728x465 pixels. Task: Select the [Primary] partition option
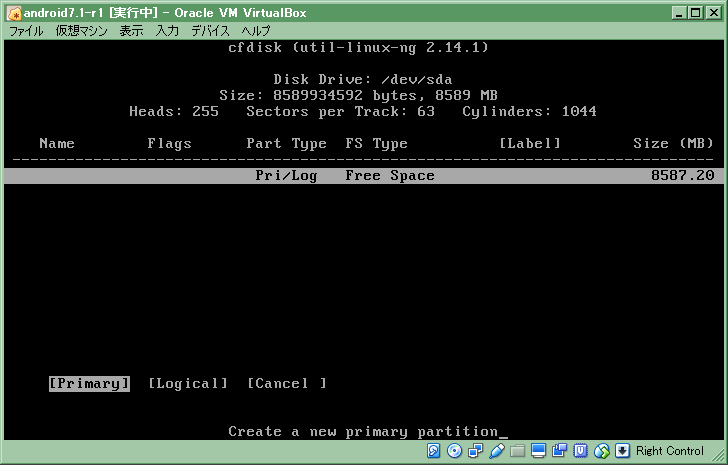click(x=89, y=384)
